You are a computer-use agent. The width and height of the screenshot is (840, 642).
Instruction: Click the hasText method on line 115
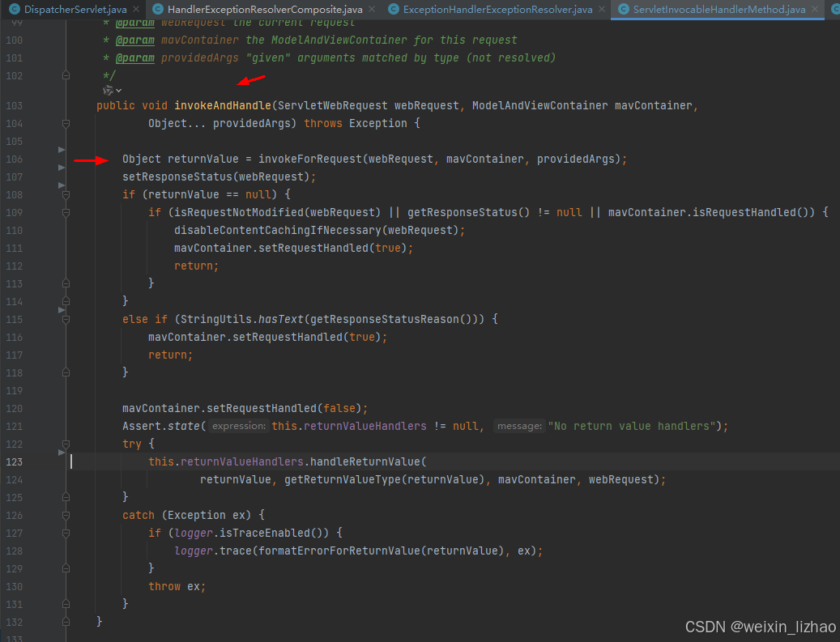pyautogui.click(x=281, y=319)
